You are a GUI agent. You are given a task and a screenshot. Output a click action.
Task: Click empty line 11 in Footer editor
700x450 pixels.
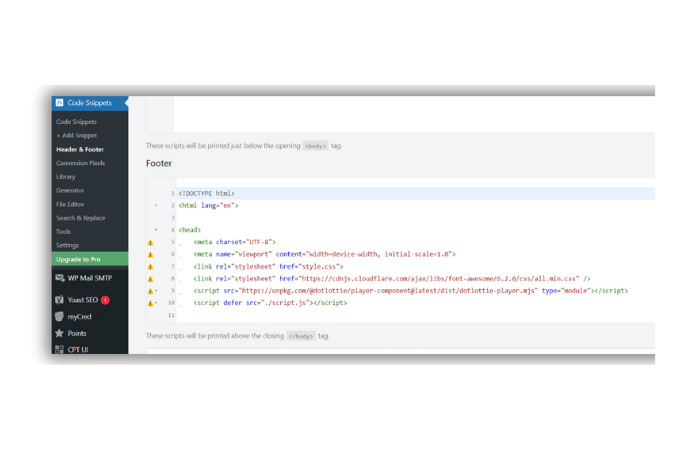[415, 315]
